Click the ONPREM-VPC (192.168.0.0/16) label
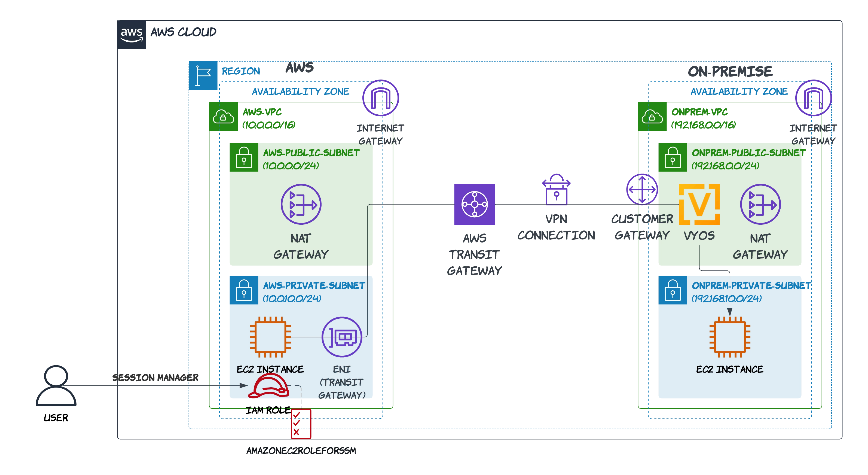868x475 pixels. (x=703, y=118)
